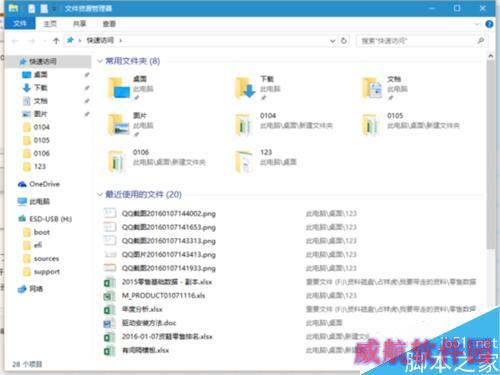Select file M_PRODUCT01071116.xls
The height and width of the screenshot is (375, 500).
point(163,295)
